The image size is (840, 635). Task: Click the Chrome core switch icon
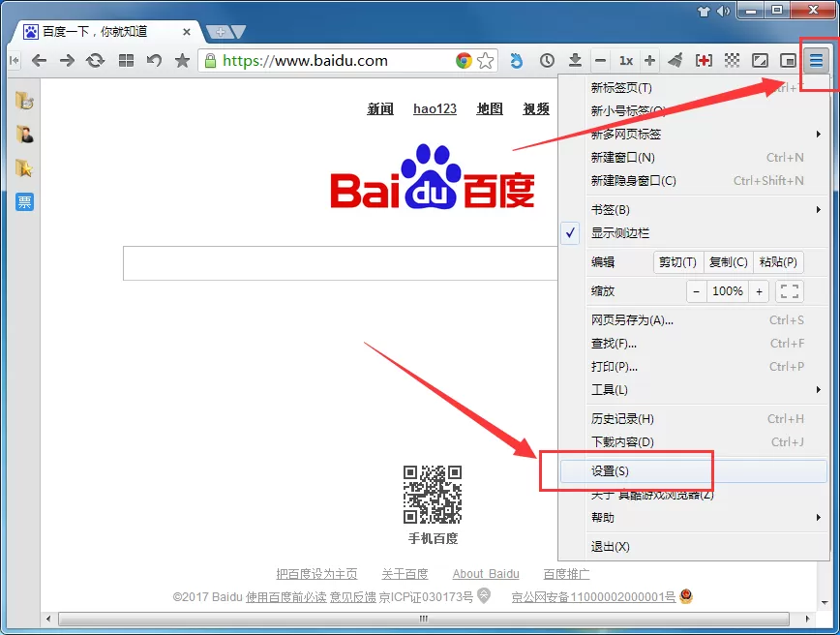point(464,61)
